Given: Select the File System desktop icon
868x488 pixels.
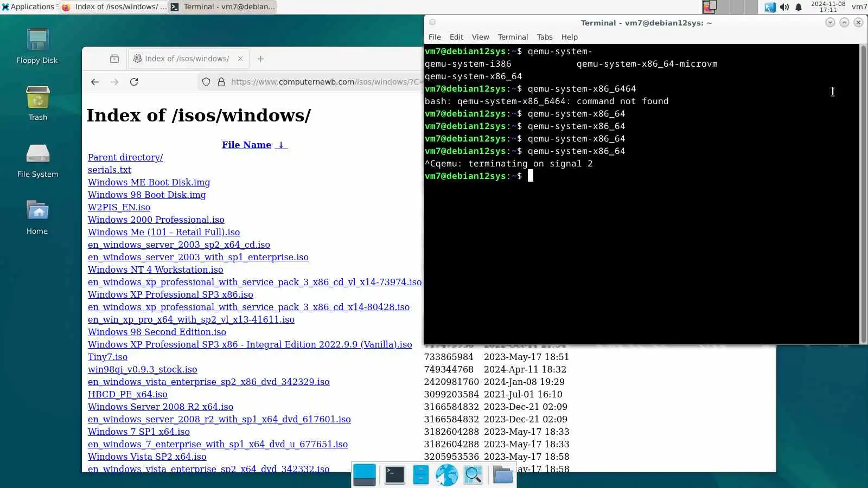Looking at the screenshot, I should [x=37, y=160].
